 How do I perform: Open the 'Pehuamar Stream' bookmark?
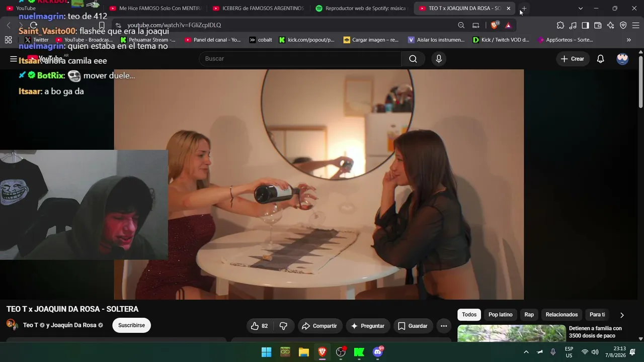[x=148, y=40]
